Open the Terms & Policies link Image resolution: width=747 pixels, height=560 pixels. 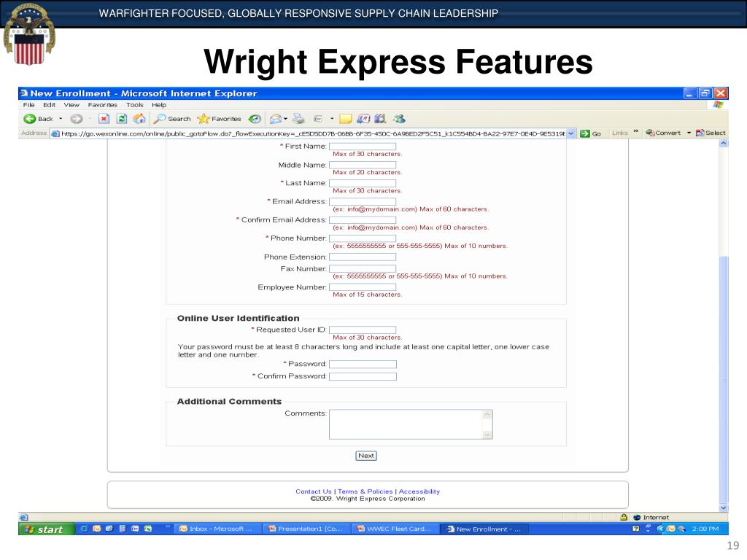pos(365,491)
